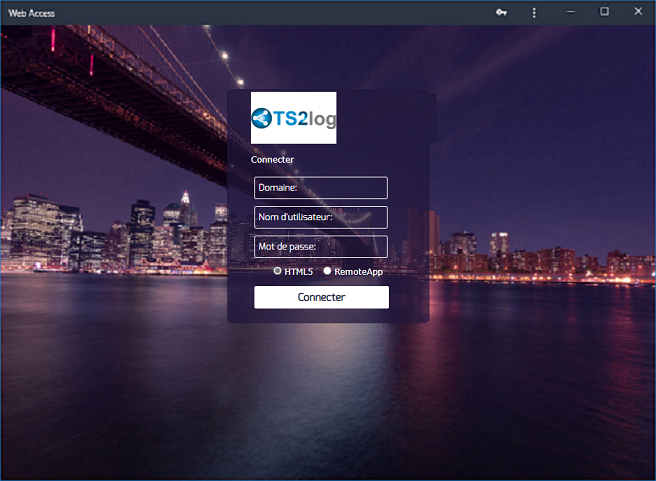This screenshot has width=656, height=481.
Task: Click the Web Access window title
Action: [32, 13]
